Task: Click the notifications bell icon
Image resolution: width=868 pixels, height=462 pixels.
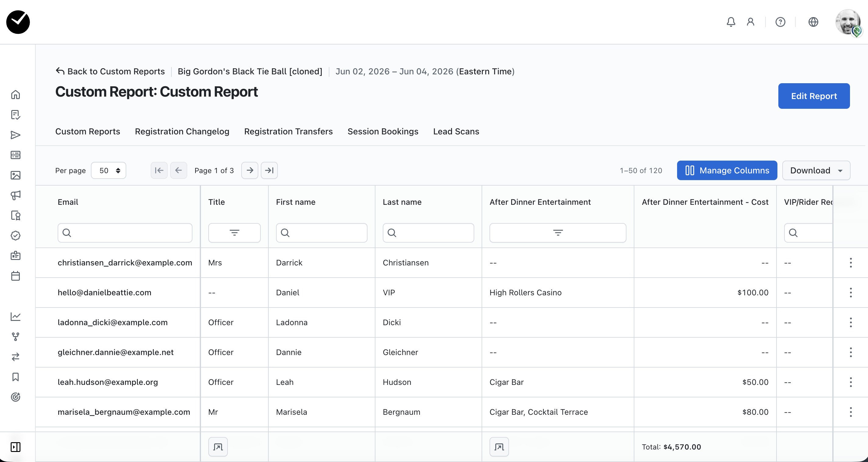Action: coord(730,22)
